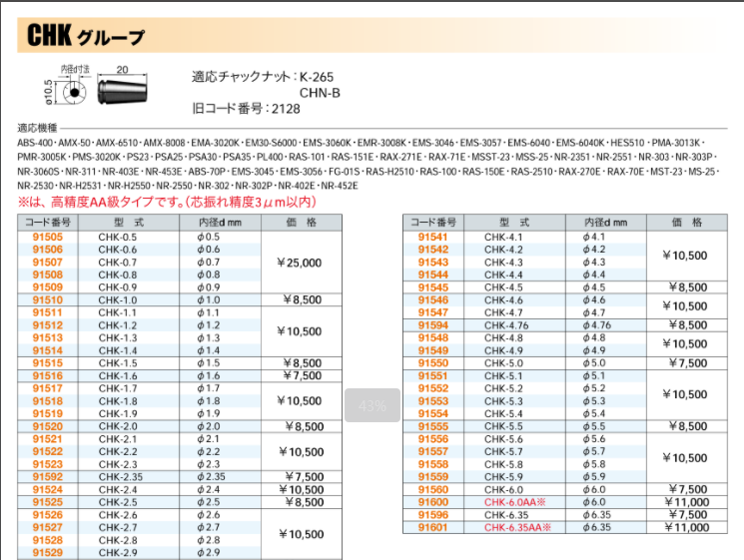Click price ¥11,000 for CHK-6.0AA
This screenshot has width=744, height=560.
point(687,502)
